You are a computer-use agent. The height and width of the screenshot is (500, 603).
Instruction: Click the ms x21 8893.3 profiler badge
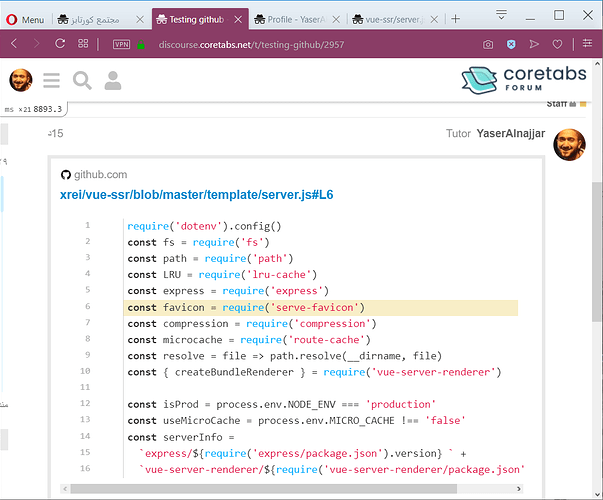[34, 109]
